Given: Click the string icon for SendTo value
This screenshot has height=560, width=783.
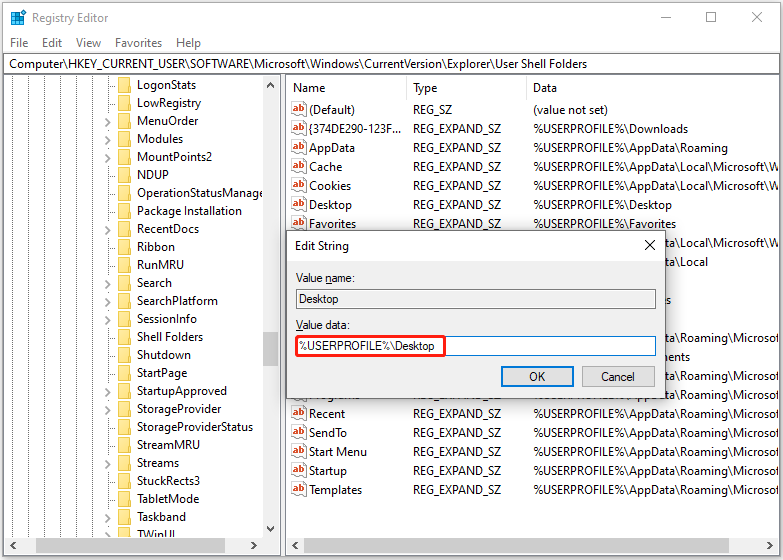Looking at the screenshot, I should 299,432.
